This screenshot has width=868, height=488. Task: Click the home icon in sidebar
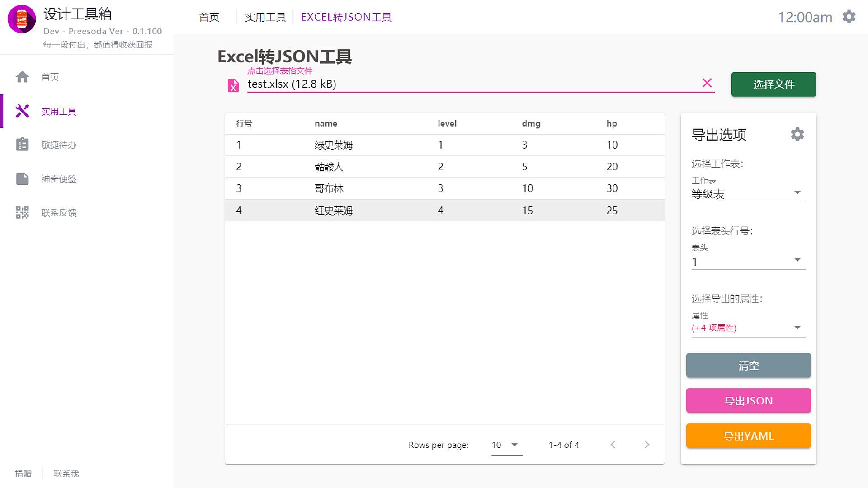pyautogui.click(x=22, y=77)
